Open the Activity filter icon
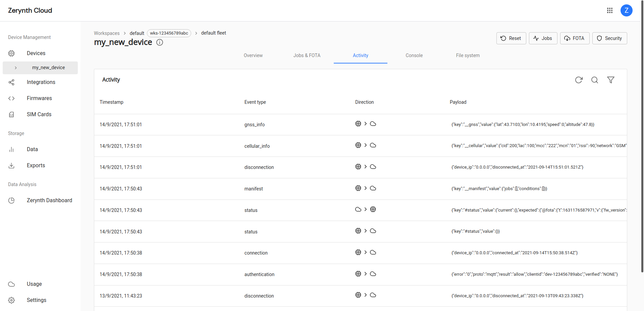The image size is (644, 311). click(611, 80)
